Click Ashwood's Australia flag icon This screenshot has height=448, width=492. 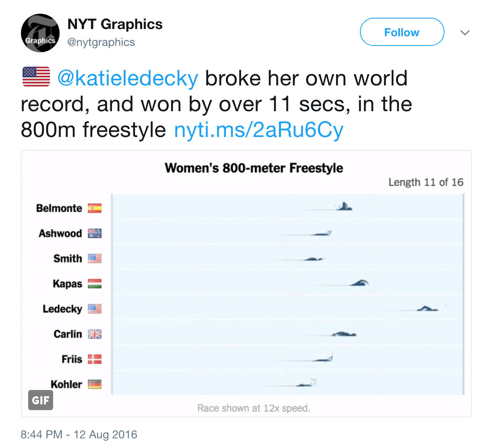[95, 233]
